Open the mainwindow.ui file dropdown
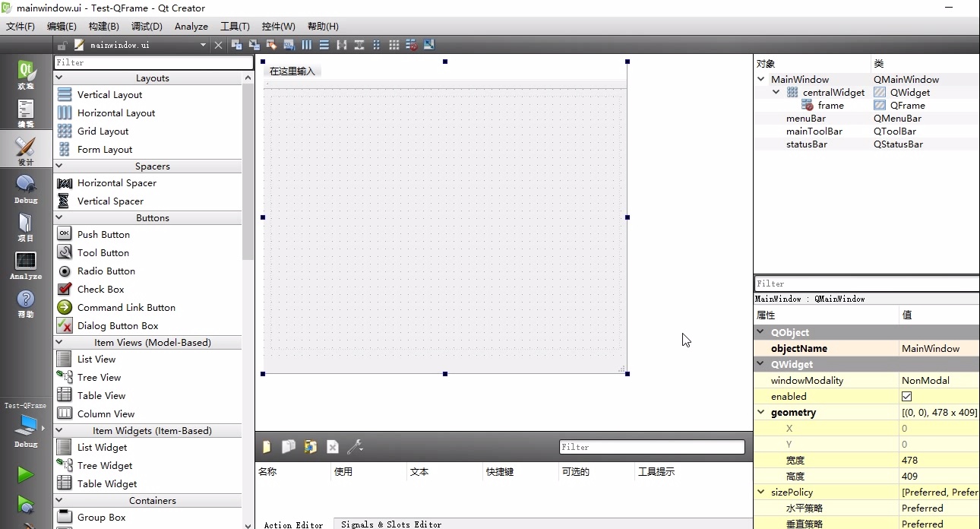Image resolution: width=980 pixels, height=529 pixels. click(x=203, y=45)
